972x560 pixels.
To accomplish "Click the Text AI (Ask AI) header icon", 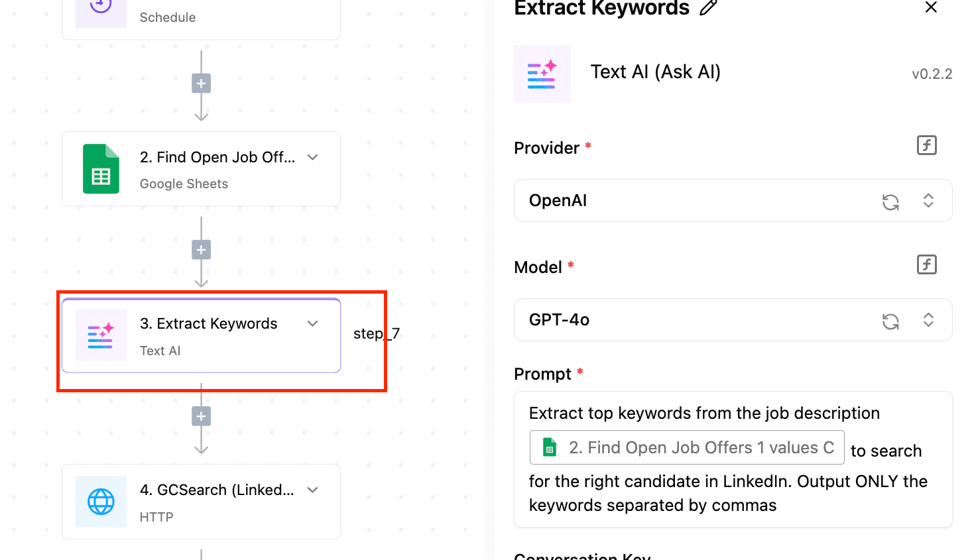I will click(542, 74).
